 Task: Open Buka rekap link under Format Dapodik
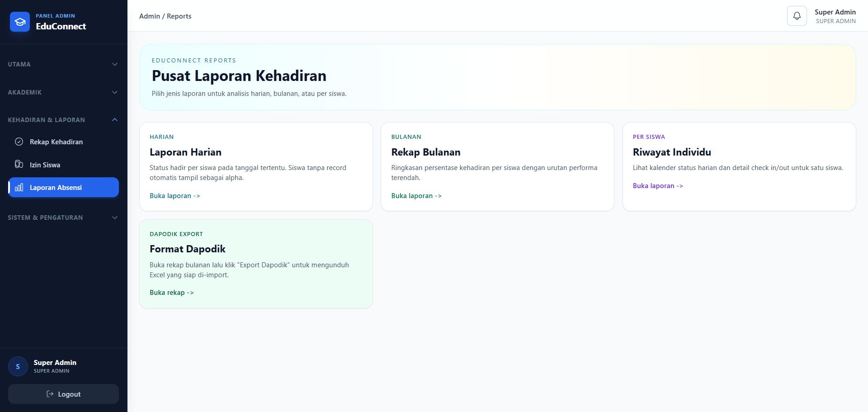tap(172, 293)
